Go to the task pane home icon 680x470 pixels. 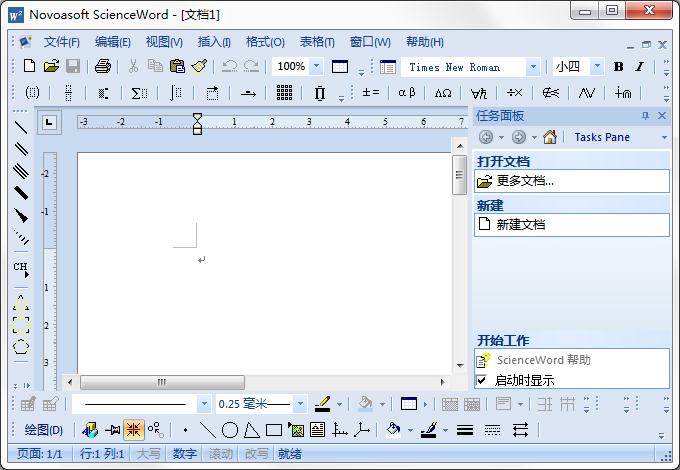coord(549,137)
